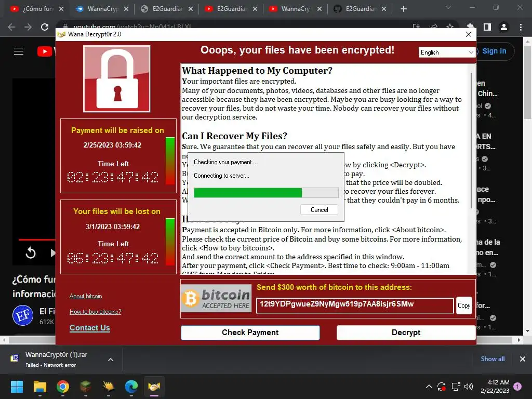Copy the bitcoin address with Copy button
Viewport: 532px width, 399px height.
[464, 305]
